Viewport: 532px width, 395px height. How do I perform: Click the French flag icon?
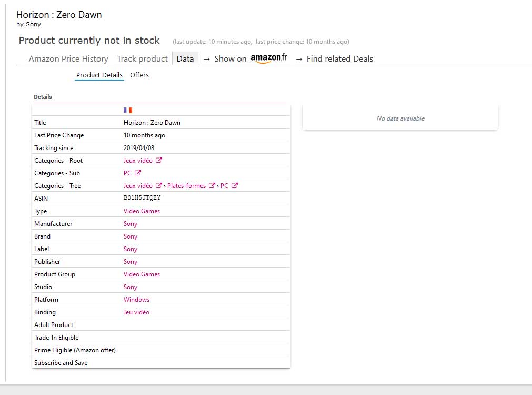128,111
